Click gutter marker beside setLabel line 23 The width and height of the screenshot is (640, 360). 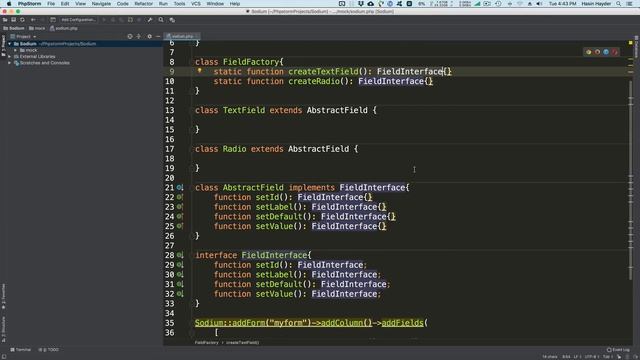[180, 207]
